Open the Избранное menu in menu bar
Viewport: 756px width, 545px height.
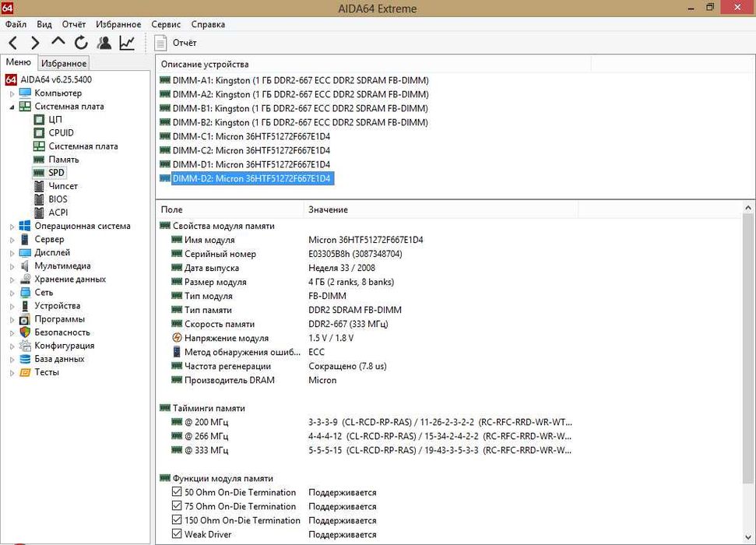click(118, 24)
